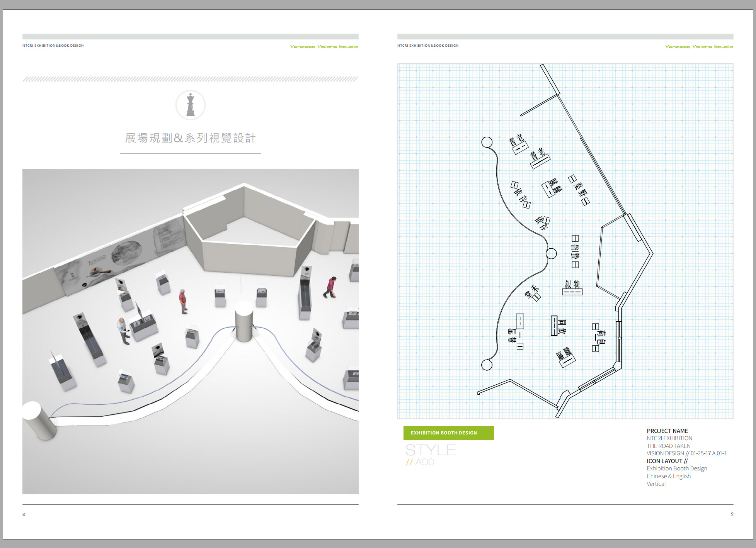Click the STYLE heading text
756x548 pixels.
[431, 450]
